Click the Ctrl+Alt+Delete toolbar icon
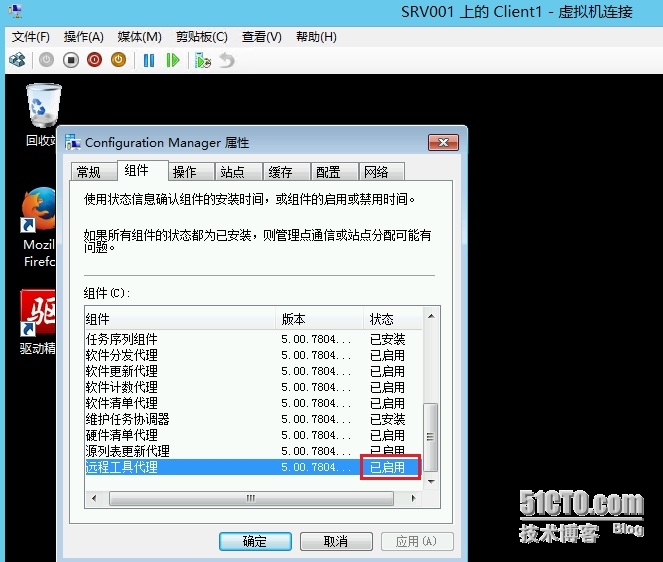 [x=17, y=60]
